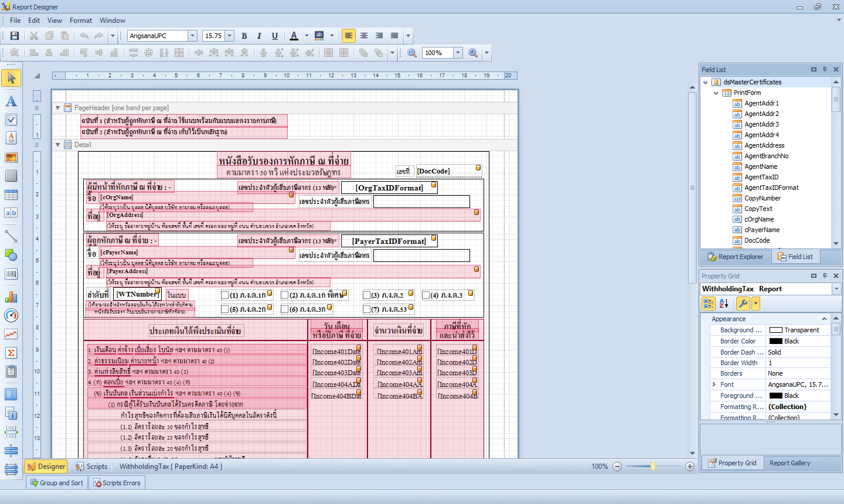This screenshot has height=504, width=844.
Task: Collapse the PrintForm node
Action: tap(716, 93)
